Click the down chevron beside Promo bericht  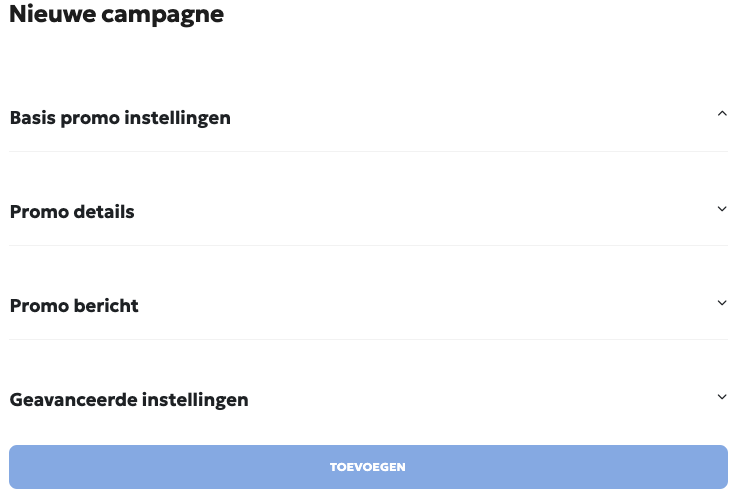coord(722,303)
